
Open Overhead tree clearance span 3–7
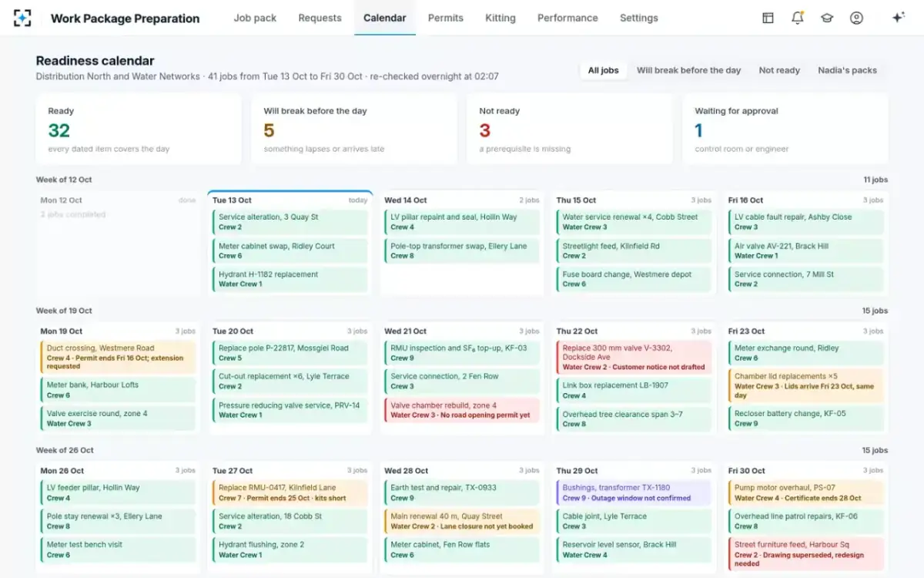pyautogui.click(x=634, y=418)
